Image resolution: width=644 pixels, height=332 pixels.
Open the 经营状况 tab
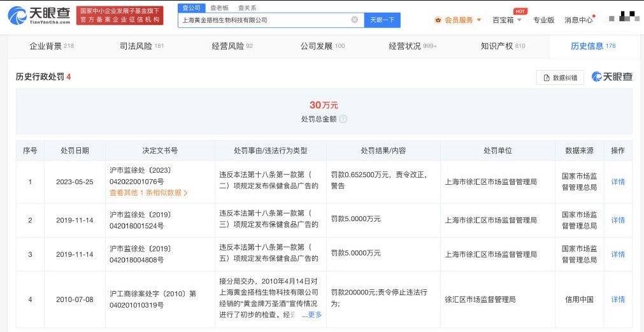(413, 47)
